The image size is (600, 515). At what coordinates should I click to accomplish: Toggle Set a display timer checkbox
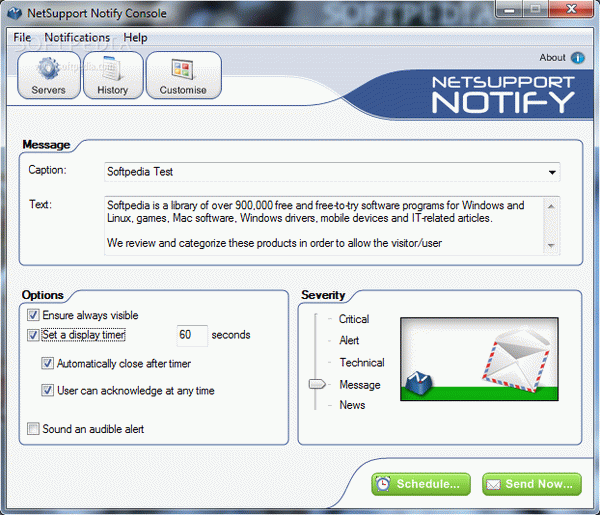click(33, 335)
